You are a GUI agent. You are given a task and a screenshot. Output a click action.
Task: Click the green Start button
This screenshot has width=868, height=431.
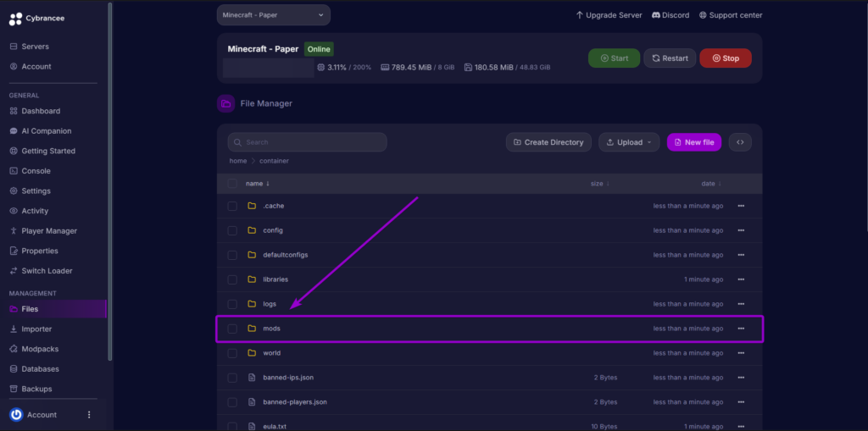click(x=614, y=58)
